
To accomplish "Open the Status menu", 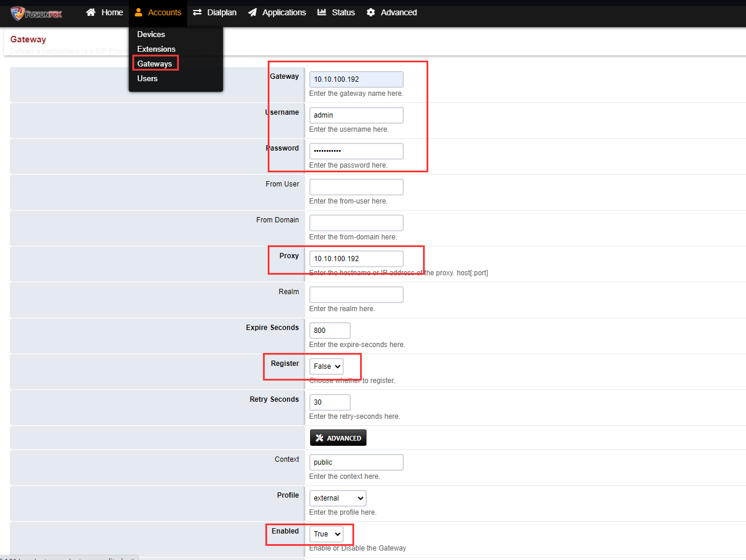I will click(x=336, y=12).
